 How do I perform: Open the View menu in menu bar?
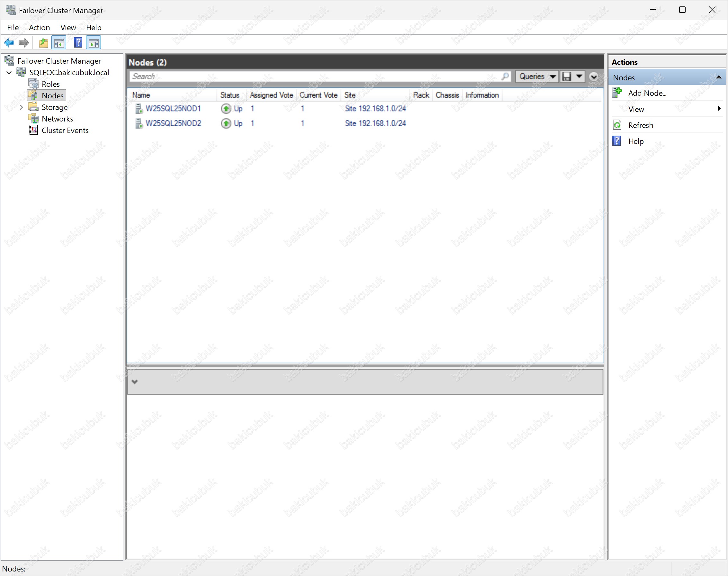click(x=68, y=28)
